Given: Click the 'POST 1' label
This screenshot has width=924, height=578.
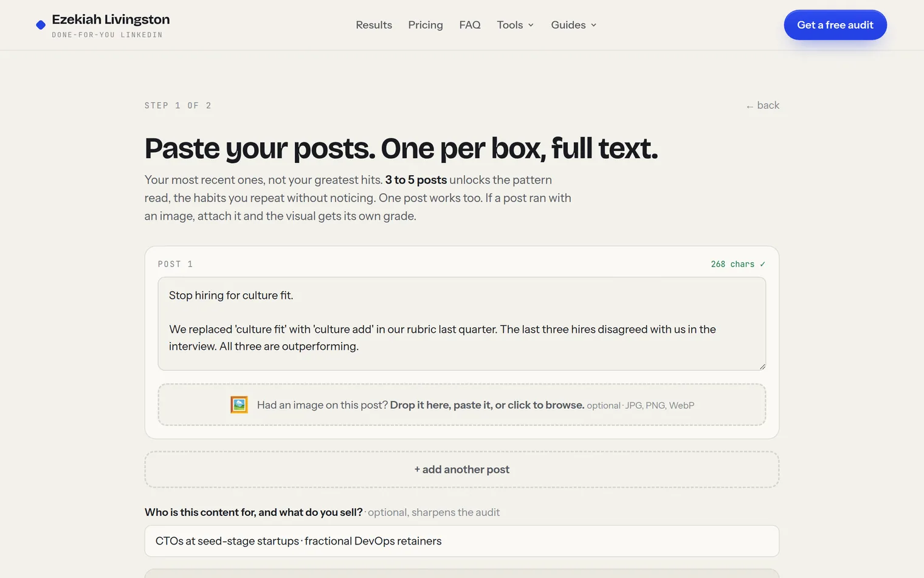Looking at the screenshot, I should tap(176, 264).
